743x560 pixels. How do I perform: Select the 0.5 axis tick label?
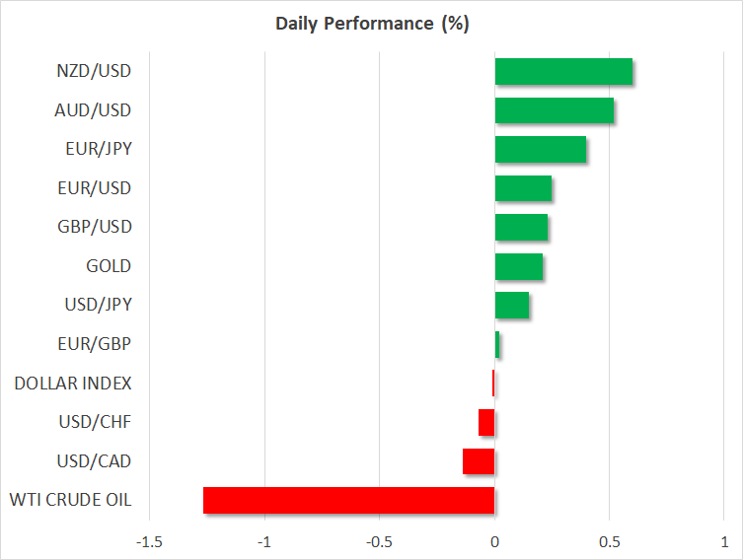click(x=610, y=541)
